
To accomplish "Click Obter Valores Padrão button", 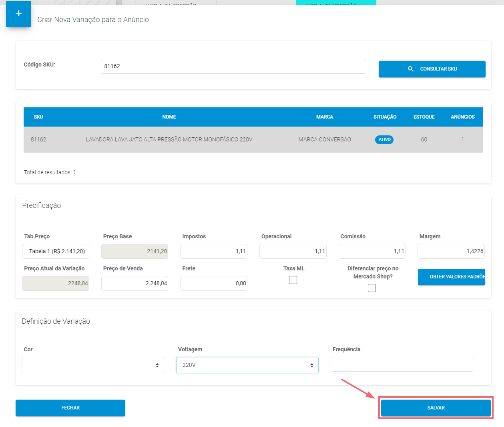I will point(452,277).
